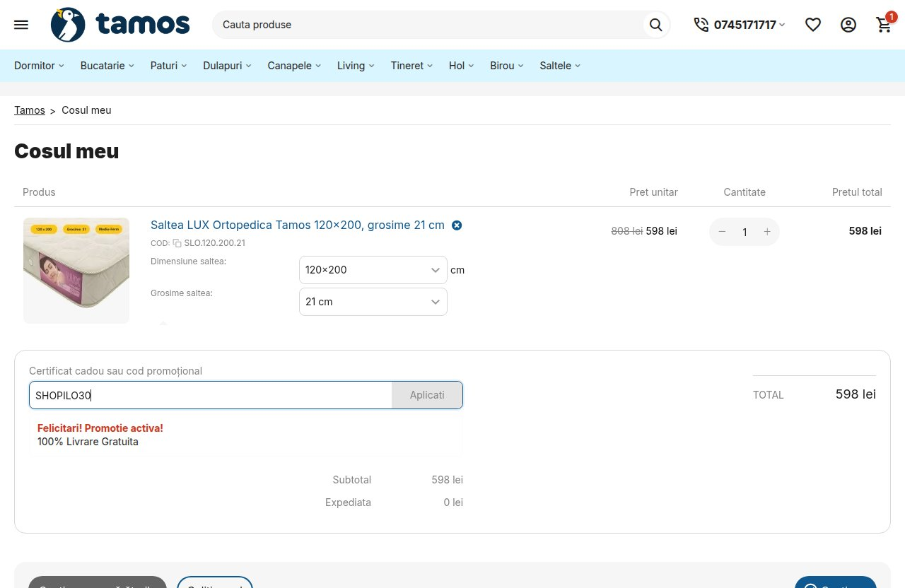Screen dimensions: 905x588
Task: Expand the Bucatarie menu
Action: pyautogui.click(x=107, y=66)
